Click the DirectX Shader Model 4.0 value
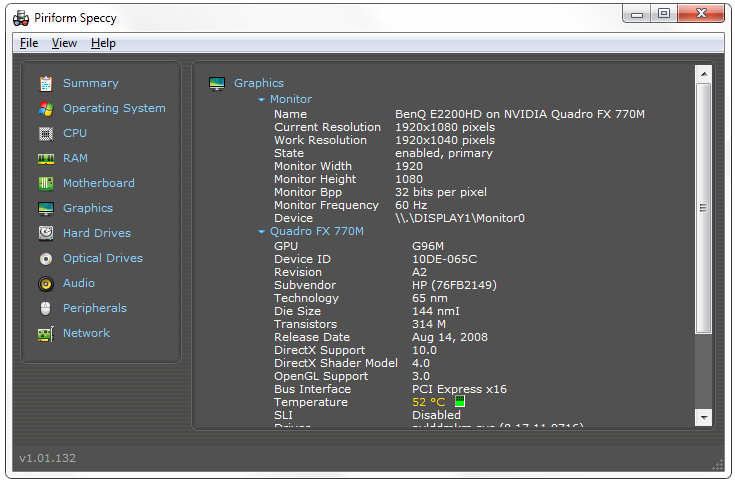The image size is (735, 482). coord(421,363)
